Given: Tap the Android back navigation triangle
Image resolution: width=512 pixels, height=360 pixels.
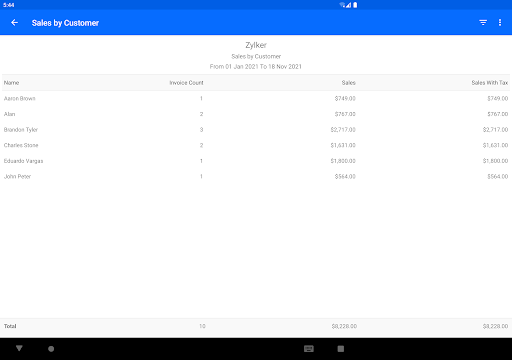Looking at the screenshot, I should click(19, 348).
